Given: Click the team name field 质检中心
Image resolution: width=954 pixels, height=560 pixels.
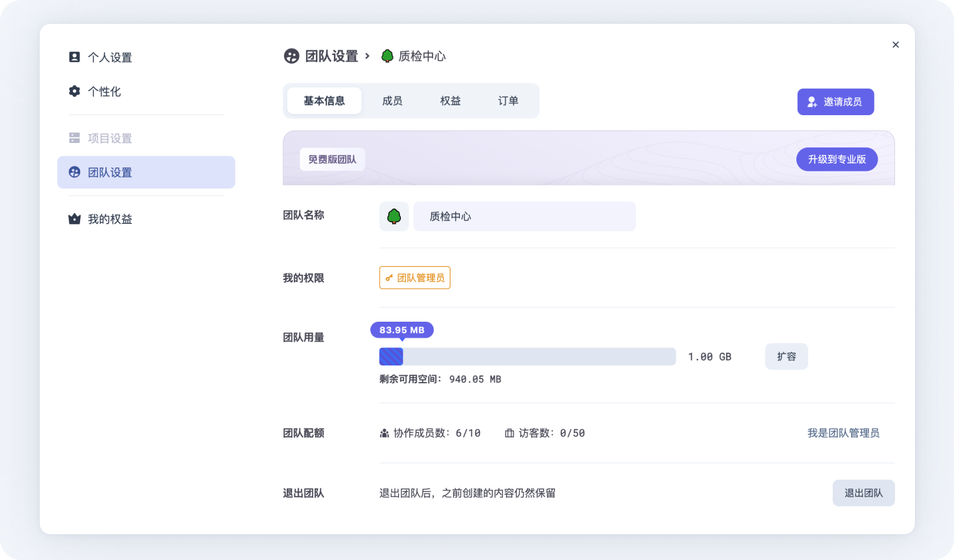Looking at the screenshot, I should coord(525,216).
